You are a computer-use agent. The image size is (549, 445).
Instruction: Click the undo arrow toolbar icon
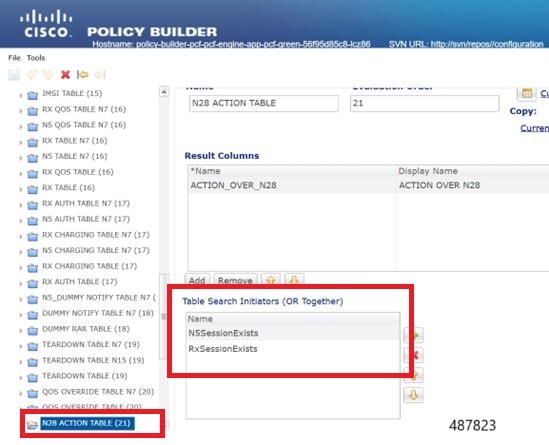click(32, 75)
